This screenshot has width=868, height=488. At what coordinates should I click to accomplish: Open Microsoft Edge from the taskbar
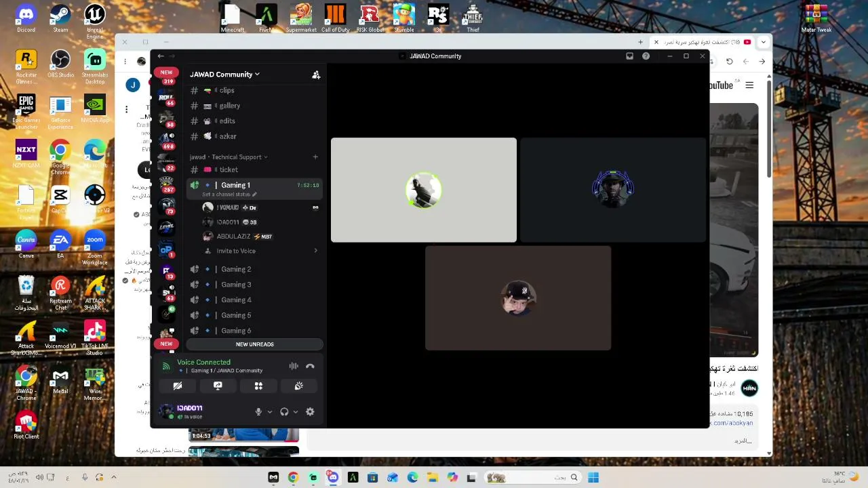tap(412, 477)
